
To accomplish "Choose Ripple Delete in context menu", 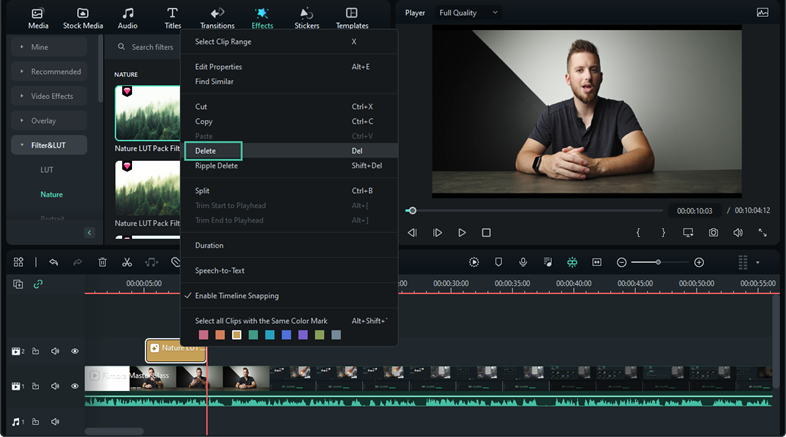I will pos(289,165).
